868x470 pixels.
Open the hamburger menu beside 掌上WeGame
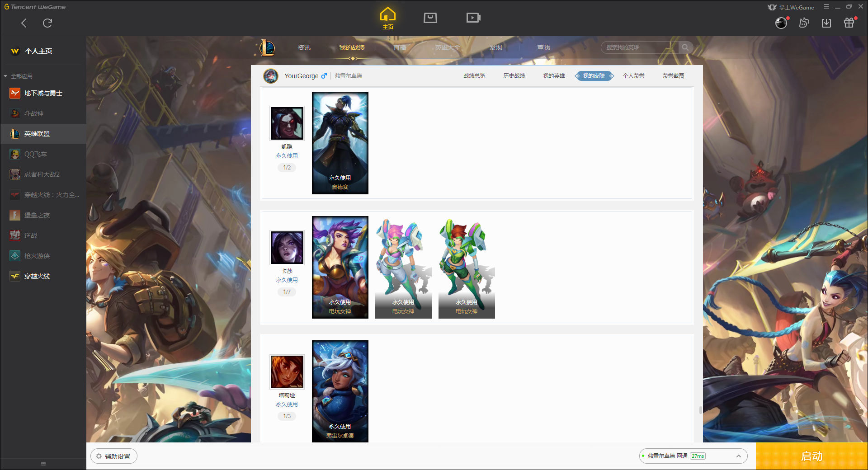pos(826,7)
